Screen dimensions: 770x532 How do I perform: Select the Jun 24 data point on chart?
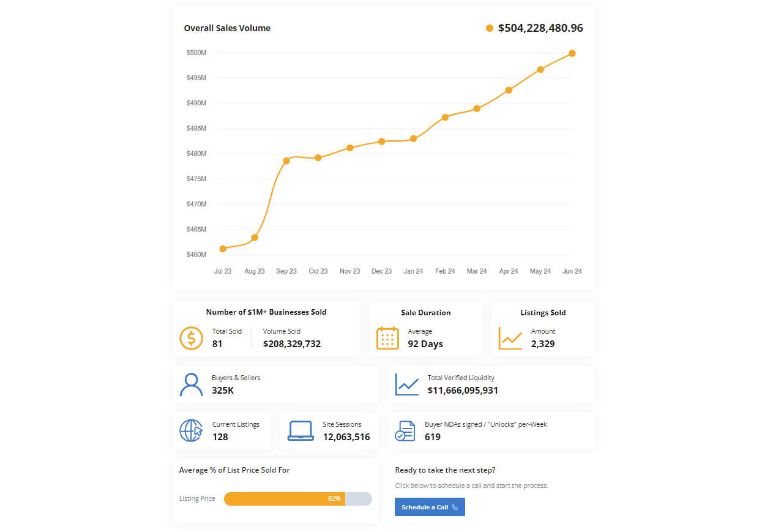pyautogui.click(x=572, y=53)
